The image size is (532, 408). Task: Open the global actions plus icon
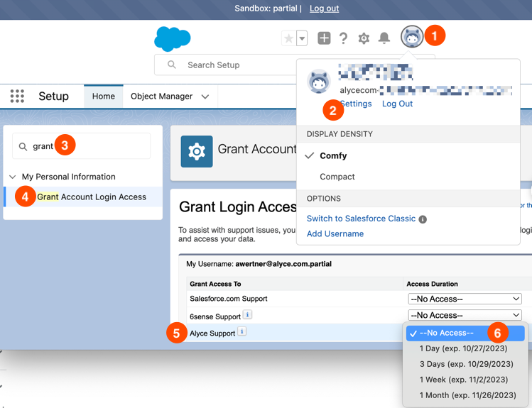(324, 38)
